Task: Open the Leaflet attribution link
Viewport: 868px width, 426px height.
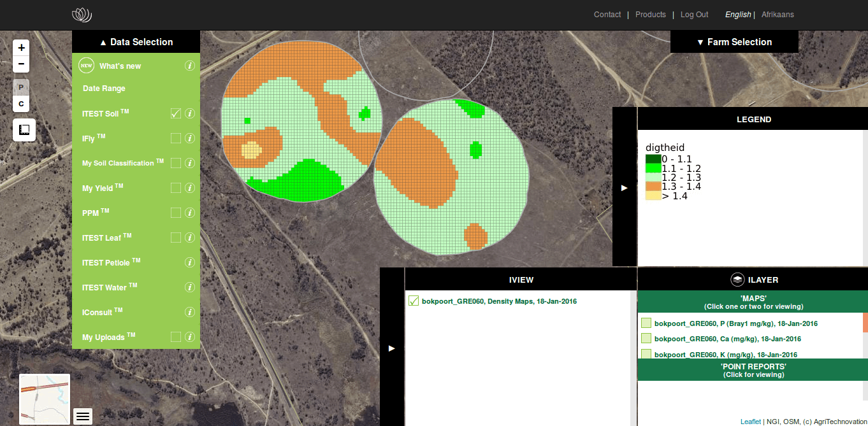Action: tap(750, 421)
